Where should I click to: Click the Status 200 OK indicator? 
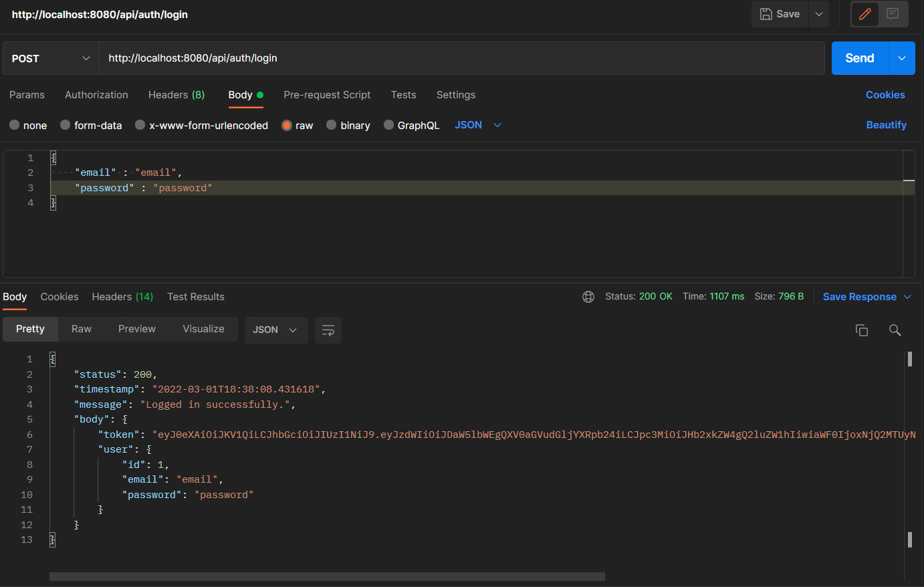(x=639, y=296)
